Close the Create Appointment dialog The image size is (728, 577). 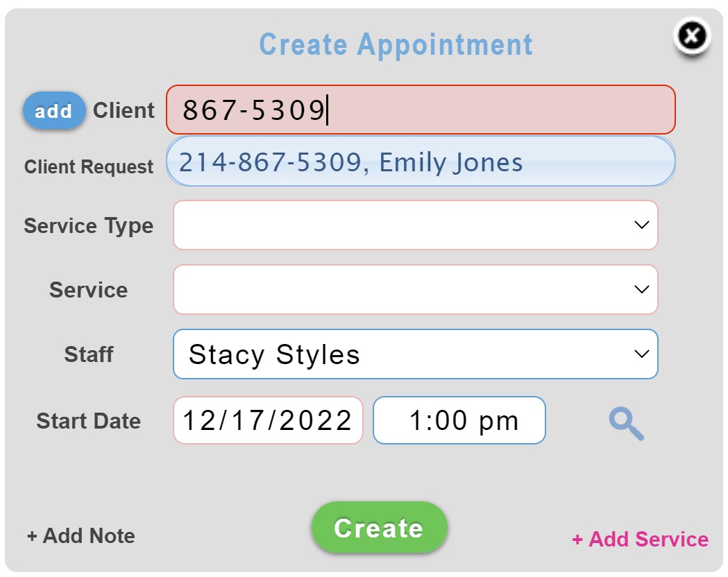tap(692, 35)
